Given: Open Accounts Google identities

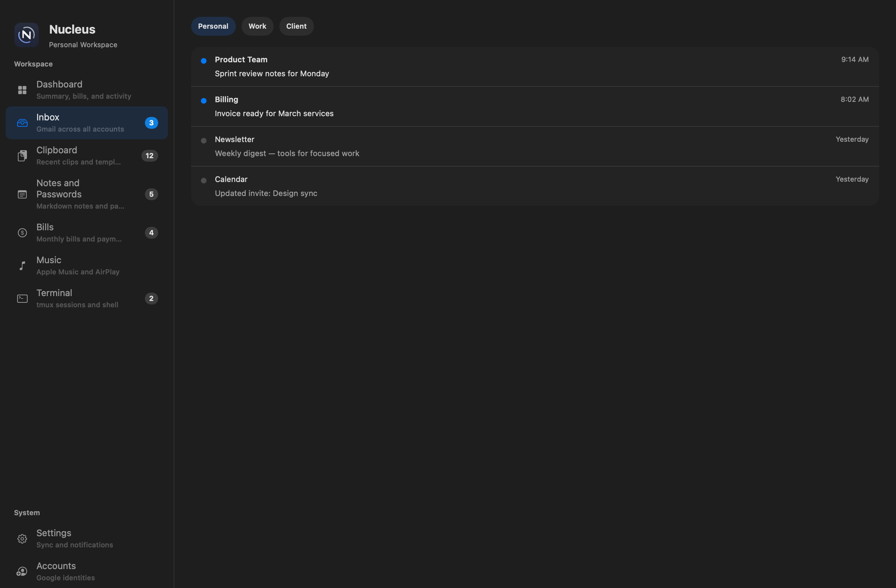Looking at the screenshot, I should tap(86, 572).
